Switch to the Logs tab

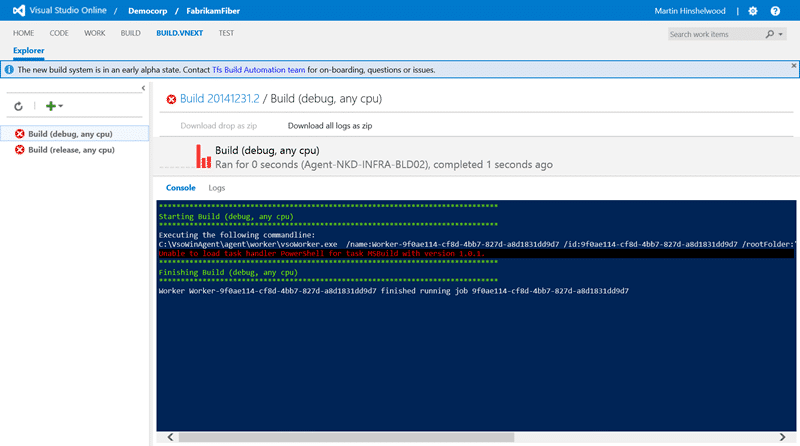[216, 188]
